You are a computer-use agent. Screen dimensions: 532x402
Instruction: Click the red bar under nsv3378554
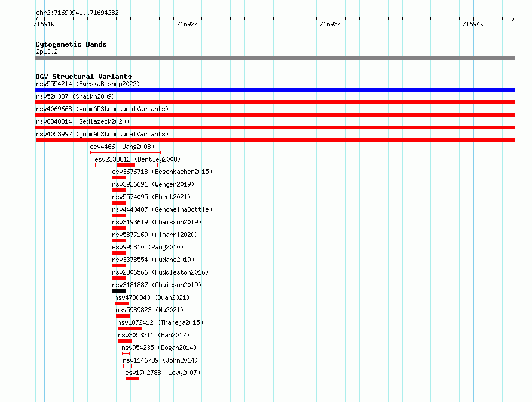coord(119,266)
